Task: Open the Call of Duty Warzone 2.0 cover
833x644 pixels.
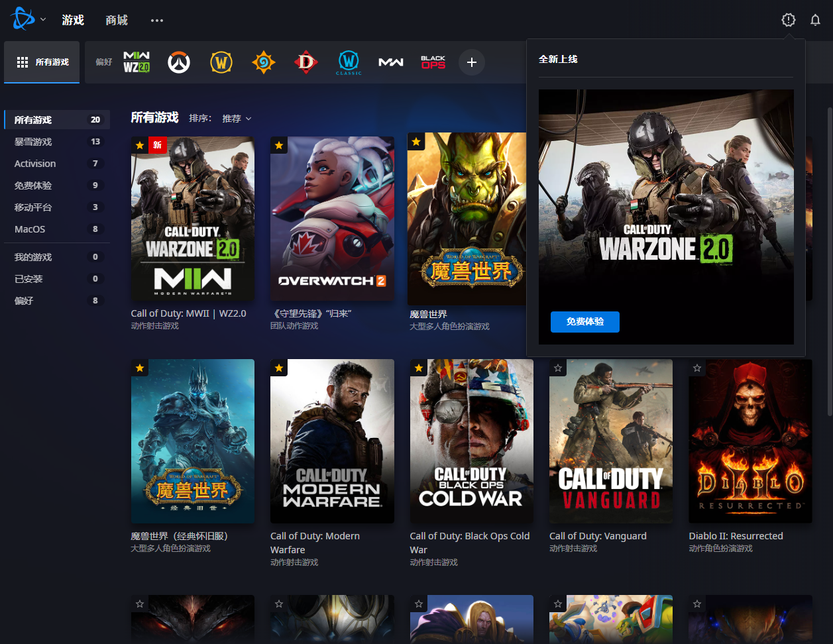Action: tap(193, 219)
